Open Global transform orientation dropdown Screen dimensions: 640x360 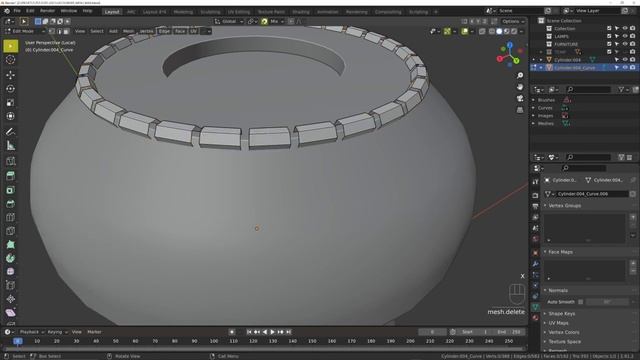click(x=229, y=21)
